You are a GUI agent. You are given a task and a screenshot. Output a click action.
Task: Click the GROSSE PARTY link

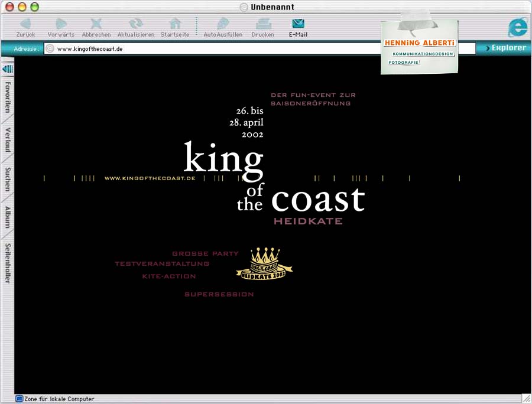[205, 253]
